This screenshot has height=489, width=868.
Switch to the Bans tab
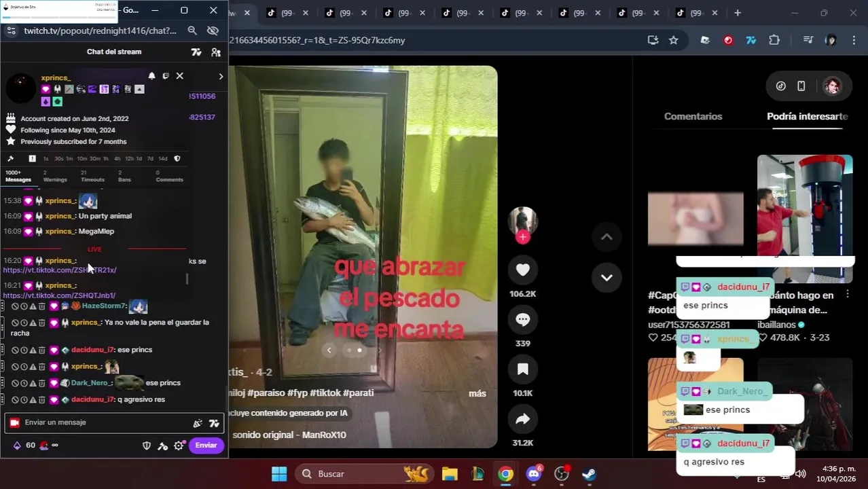pyautogui.click(x=124, y=176)
